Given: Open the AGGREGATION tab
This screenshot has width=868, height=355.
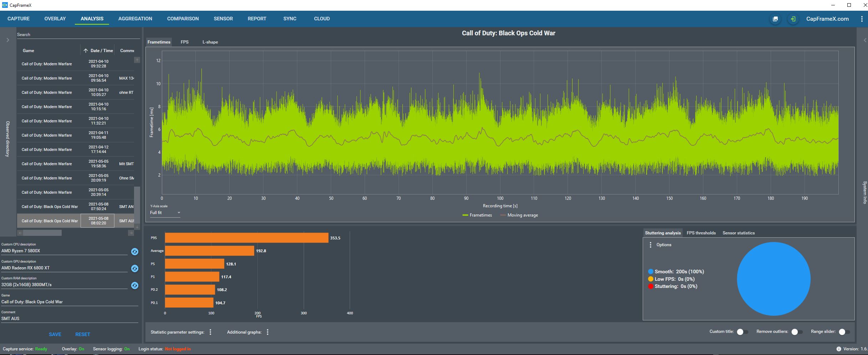Looking at the screenshot, I should pyautogui.click(x=135, y=19).
